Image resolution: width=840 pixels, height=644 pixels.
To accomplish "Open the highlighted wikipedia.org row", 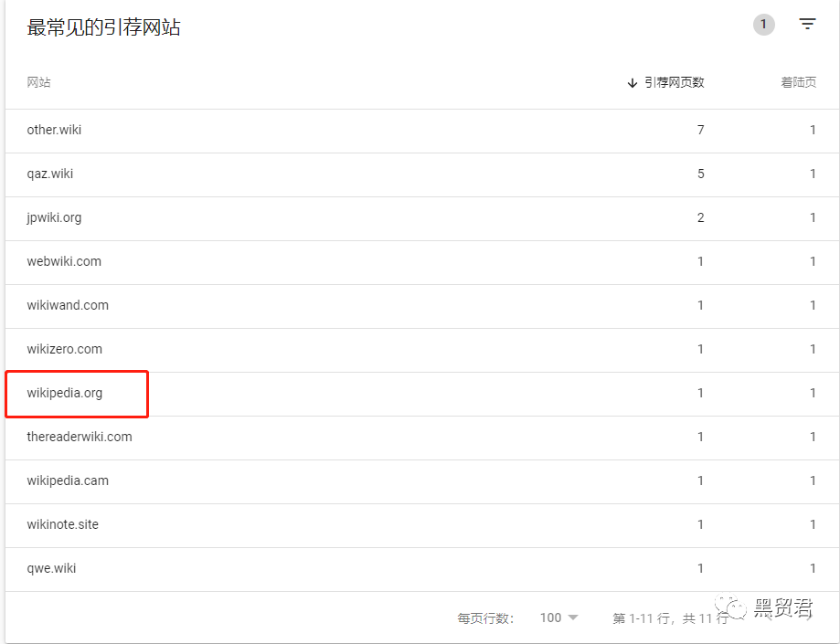I will [65, 393].
